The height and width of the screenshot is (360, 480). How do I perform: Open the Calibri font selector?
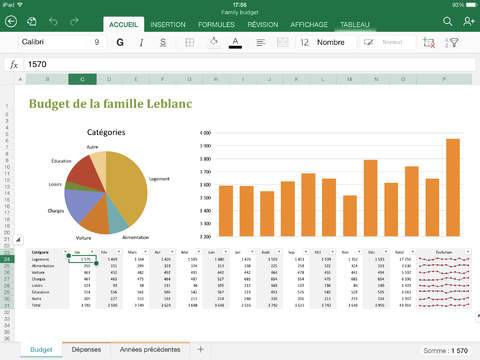(60, 42)
